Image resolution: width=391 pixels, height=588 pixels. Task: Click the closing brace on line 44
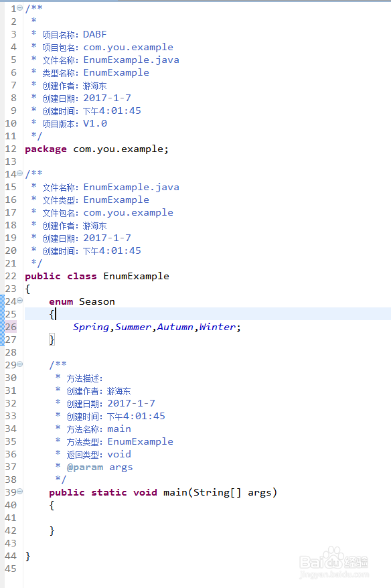click(27, 556)
